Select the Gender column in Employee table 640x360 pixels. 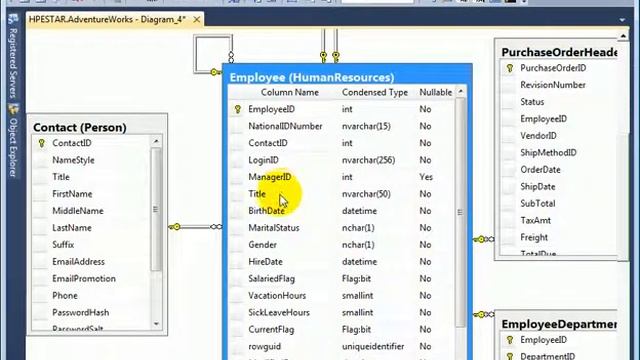pyautogui.click(x=262, y=245)
